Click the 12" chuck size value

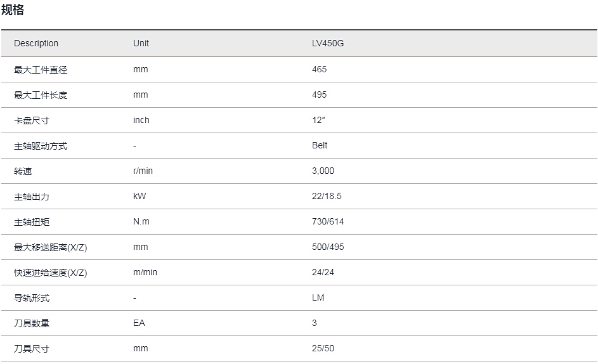tap(318, 120)
